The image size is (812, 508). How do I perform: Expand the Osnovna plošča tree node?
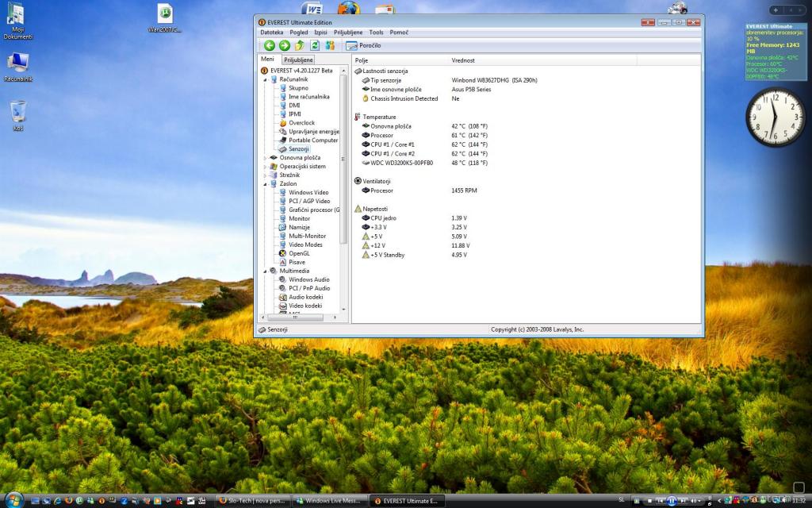tap(265, 158)
